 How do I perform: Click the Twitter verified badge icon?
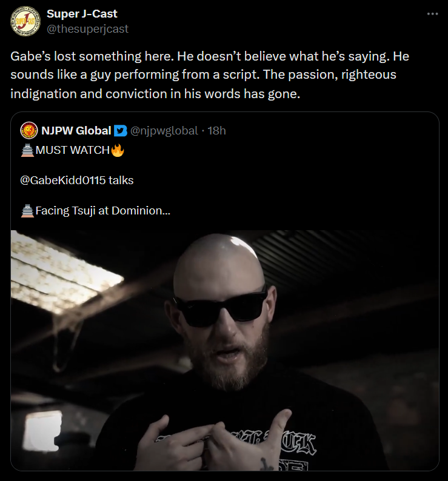pyautogui.click(x=121, y=131)
